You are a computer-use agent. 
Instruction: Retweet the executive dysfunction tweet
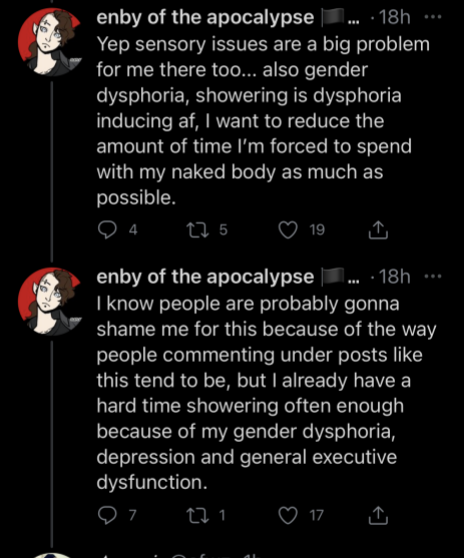[198, 515]
